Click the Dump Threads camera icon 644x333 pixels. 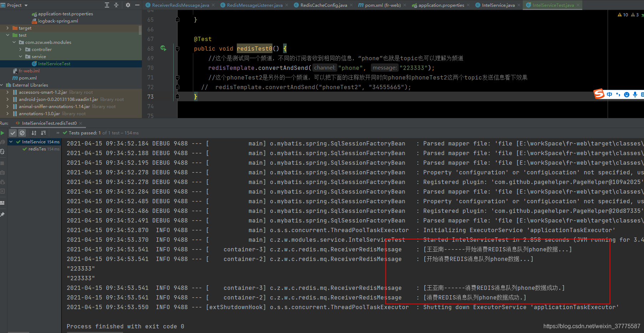tap(2, 173)
